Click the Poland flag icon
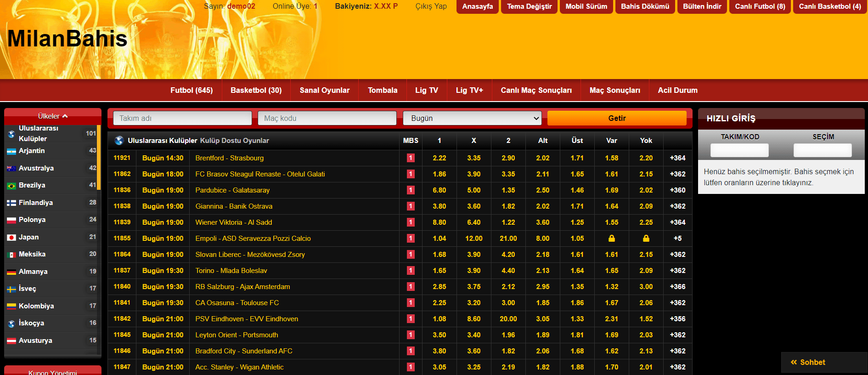 [x=11, y=220]
